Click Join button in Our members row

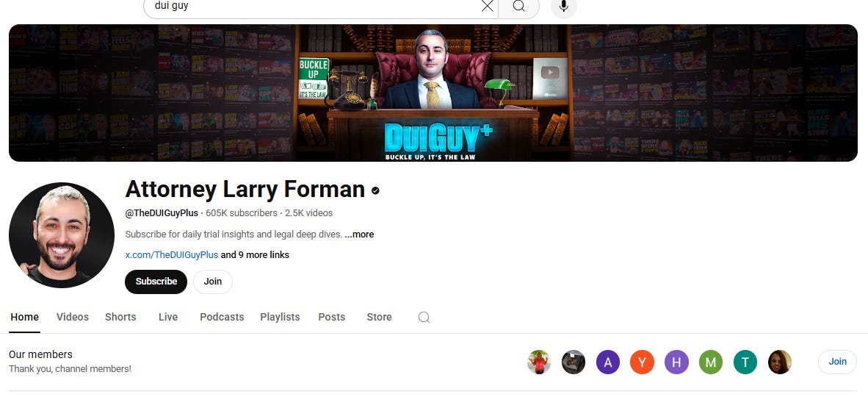(837, 362)
